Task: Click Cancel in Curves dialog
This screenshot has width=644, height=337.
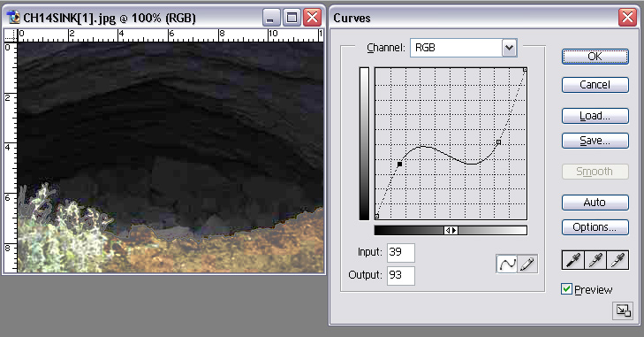Action: [595, 85]
